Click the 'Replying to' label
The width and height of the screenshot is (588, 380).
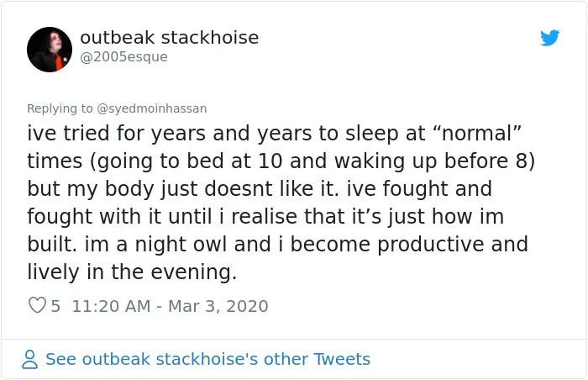(x=60, y=108)
